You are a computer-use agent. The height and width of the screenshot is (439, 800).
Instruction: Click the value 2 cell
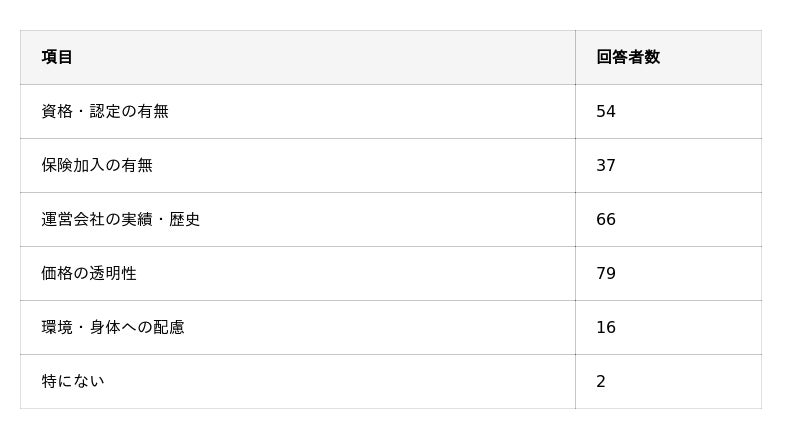click(668, 381)
